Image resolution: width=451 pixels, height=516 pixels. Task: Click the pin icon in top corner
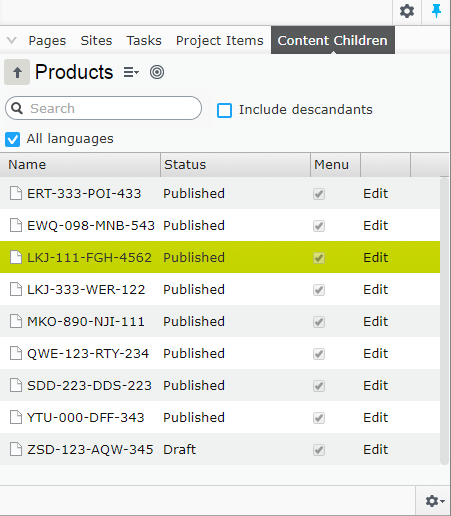(436, 11)
